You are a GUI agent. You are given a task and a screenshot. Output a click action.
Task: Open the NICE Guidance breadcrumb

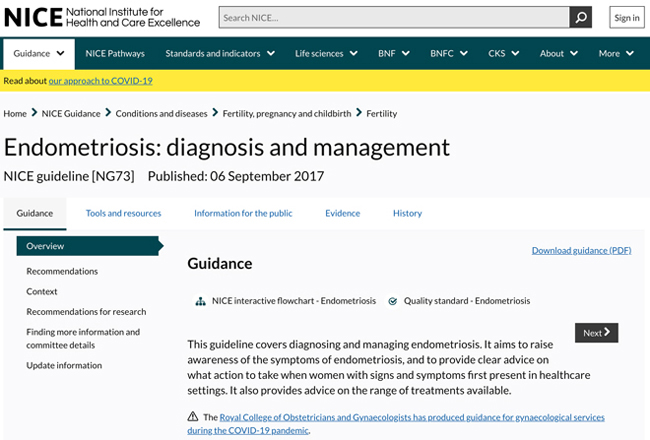point(71,114)
